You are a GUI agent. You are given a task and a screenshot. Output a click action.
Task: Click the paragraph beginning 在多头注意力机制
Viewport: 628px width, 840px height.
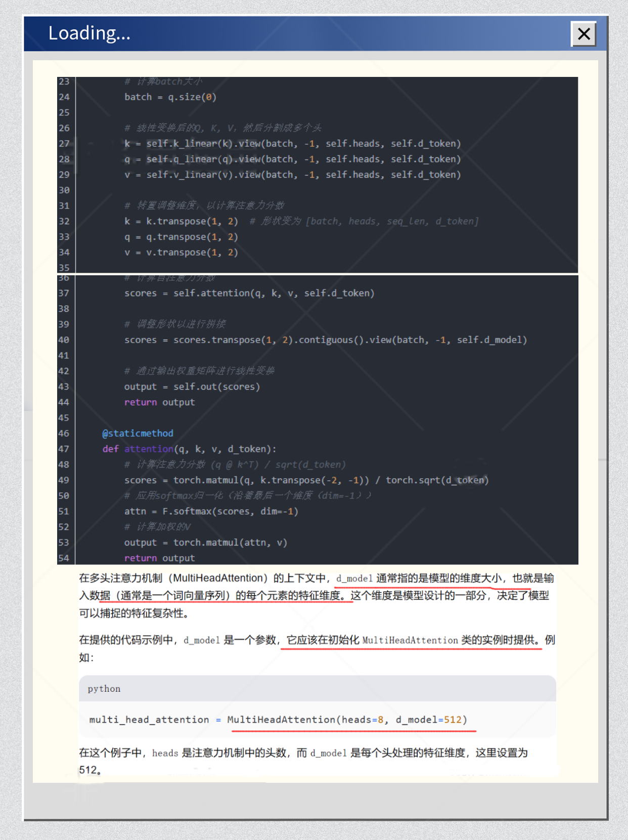(317, 596)
